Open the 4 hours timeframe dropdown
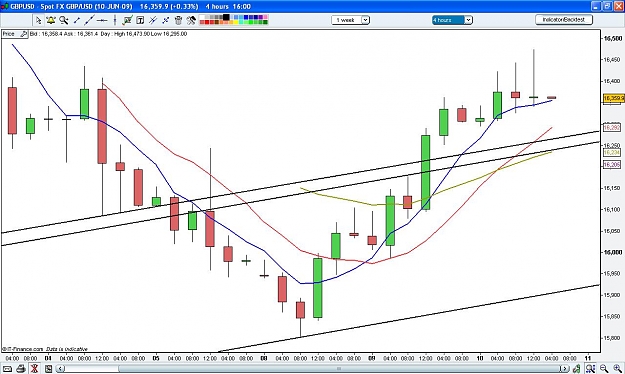 click(452, 20)
